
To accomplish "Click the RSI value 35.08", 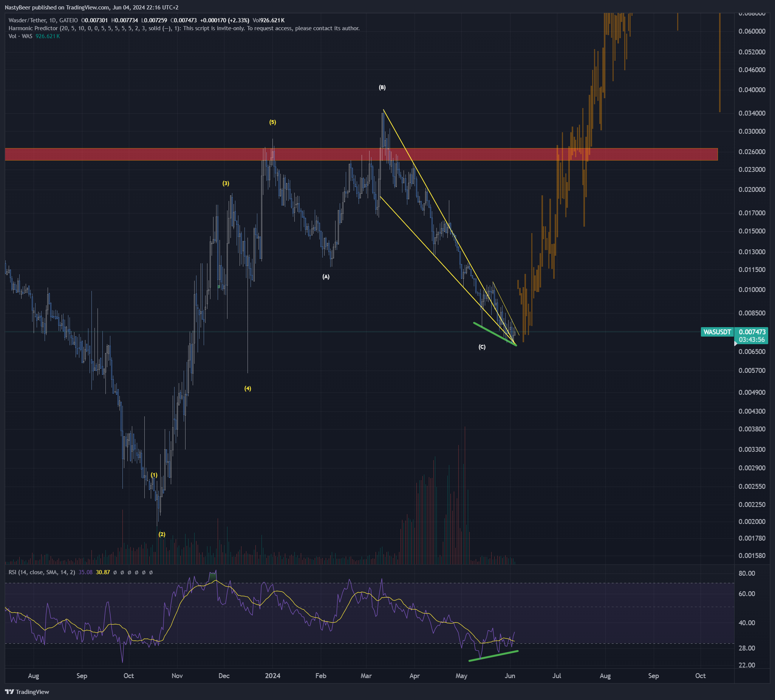I will [x=85, y=572].
